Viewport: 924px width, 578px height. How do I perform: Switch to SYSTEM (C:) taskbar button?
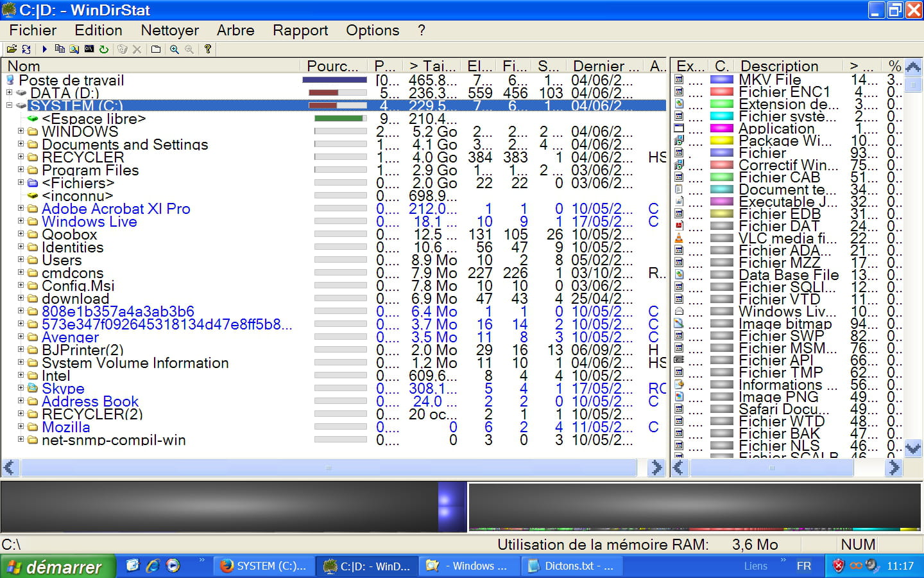[264, 566]
